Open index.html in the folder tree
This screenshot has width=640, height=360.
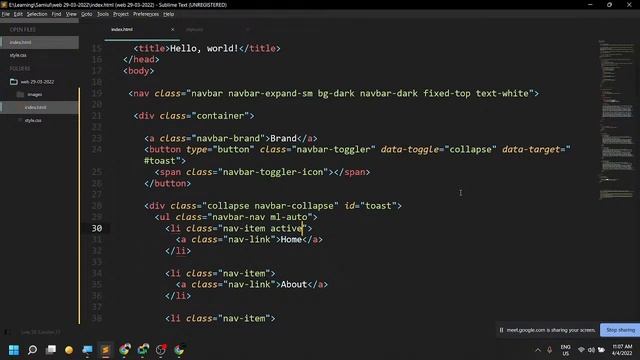pyautogui.click(x=40, y=107)
